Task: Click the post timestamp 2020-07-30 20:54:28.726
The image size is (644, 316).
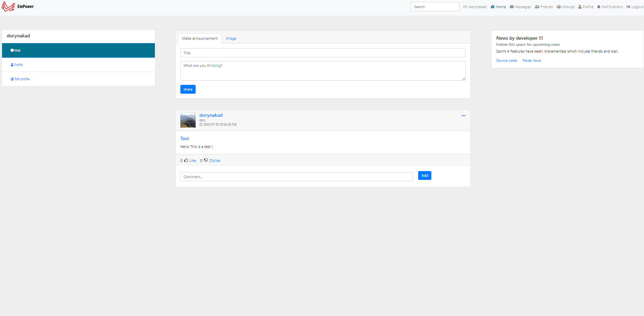Action: [220, 125]
